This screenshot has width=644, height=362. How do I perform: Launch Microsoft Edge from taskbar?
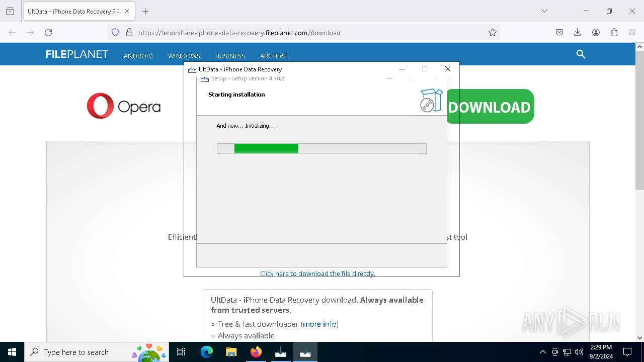pyautogui.click(x=207, y=352)
